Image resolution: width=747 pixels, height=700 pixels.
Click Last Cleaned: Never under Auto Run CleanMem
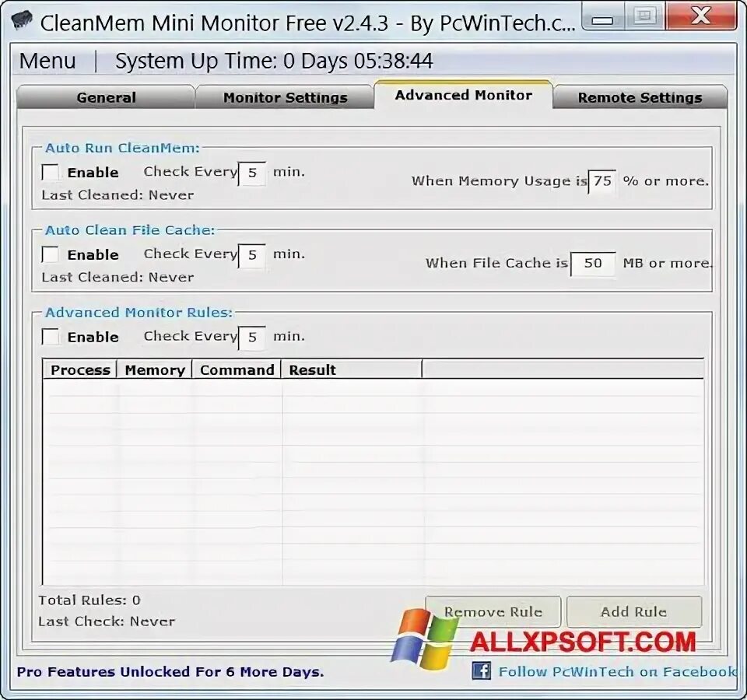(117, 194)
